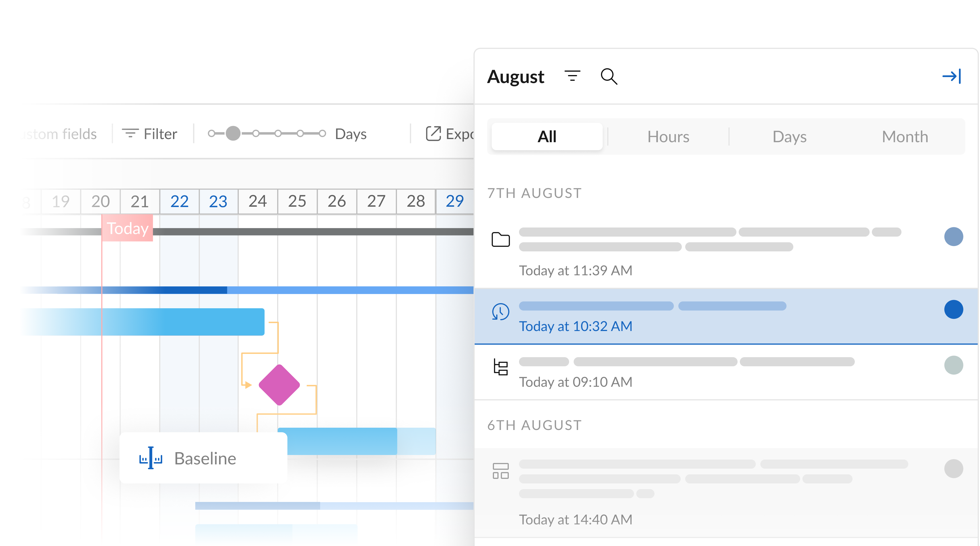This screenshot has width=980, height=546.
Task: Click the Today marker on the timeline
Action: [127, 228]
